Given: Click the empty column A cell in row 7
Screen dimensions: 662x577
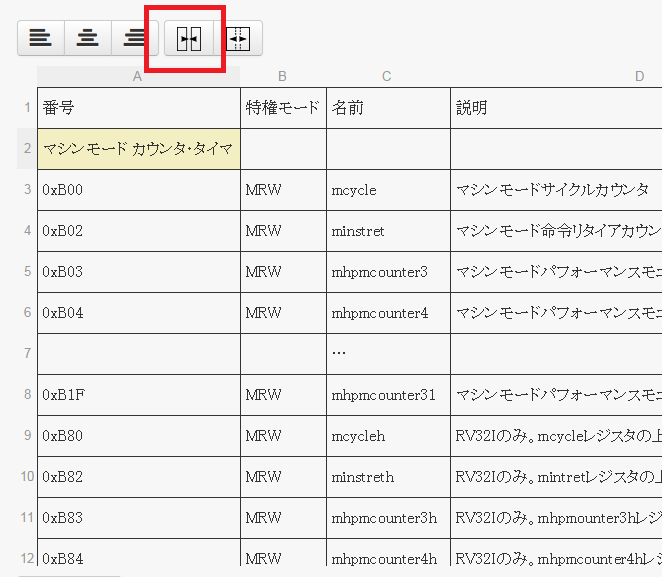Looking at the screenshot, I should [x=139, y=353].
